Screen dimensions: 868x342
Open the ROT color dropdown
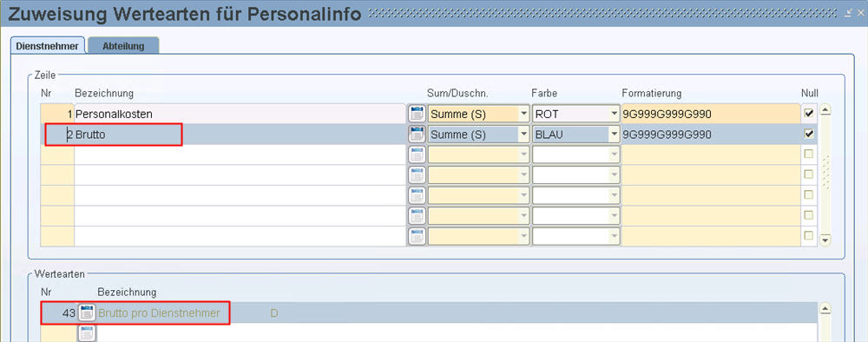click(614, 114)
